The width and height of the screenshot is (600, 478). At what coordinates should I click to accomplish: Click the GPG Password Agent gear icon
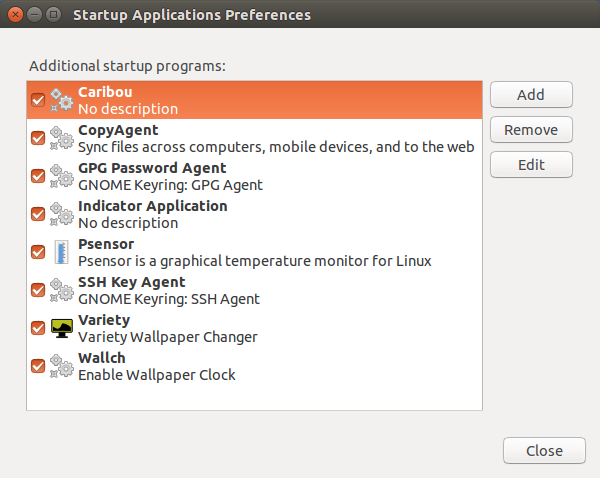coord(61,176)
